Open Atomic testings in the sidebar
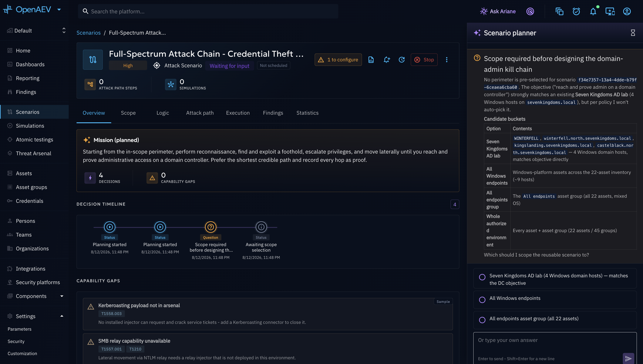Viewport: 643px width, 364px height. pos(34,140)
